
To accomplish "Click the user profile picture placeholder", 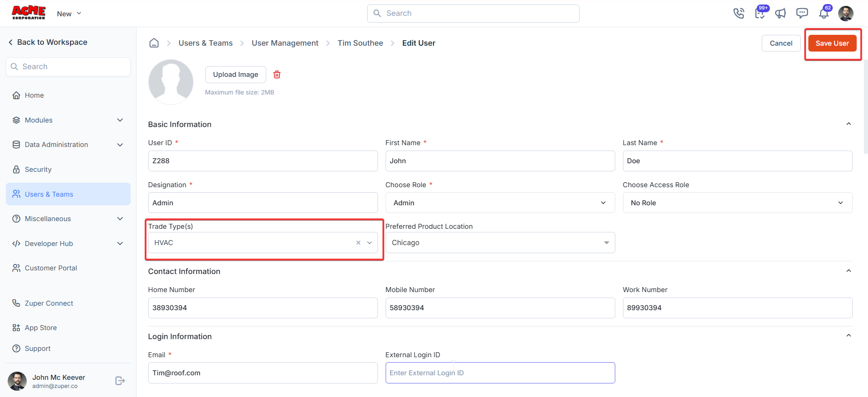I will tap(171, 82).
